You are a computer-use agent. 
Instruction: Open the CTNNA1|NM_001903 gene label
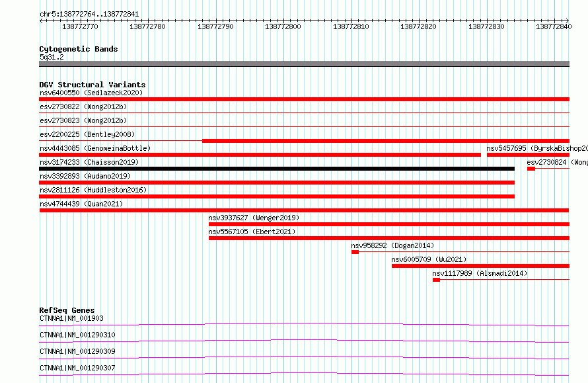(x=71, y=318)
